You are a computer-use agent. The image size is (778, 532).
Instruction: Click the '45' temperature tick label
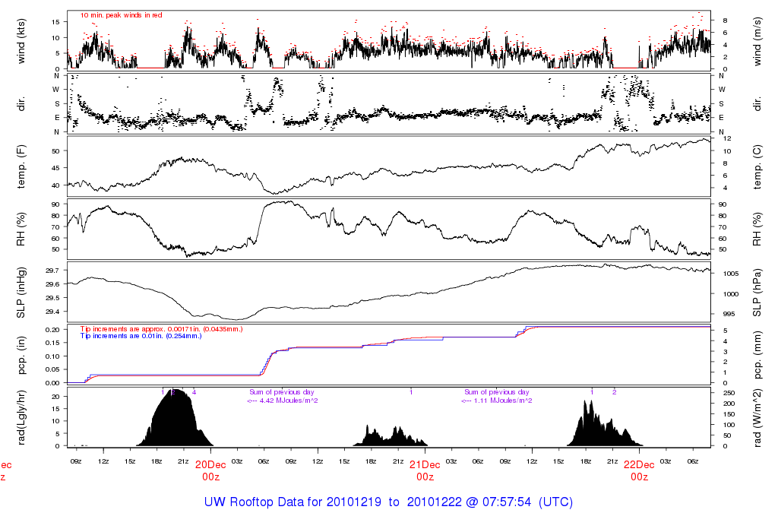point(55,168)
